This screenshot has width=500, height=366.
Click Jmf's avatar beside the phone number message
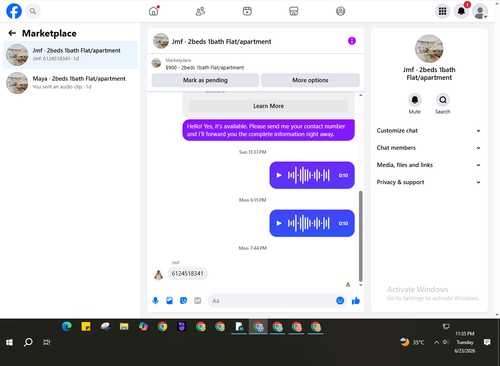click(x=159, y=275)
